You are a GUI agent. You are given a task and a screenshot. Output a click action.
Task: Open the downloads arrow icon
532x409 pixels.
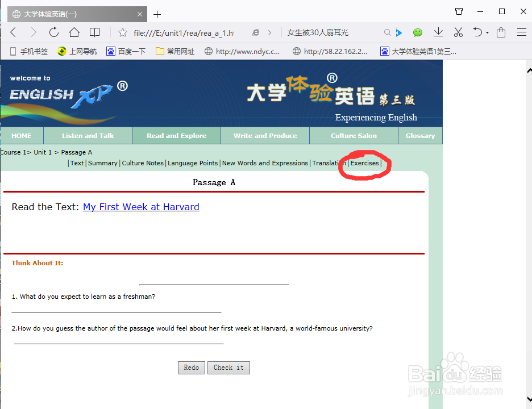pyautogui.click(x=438, y=32)
